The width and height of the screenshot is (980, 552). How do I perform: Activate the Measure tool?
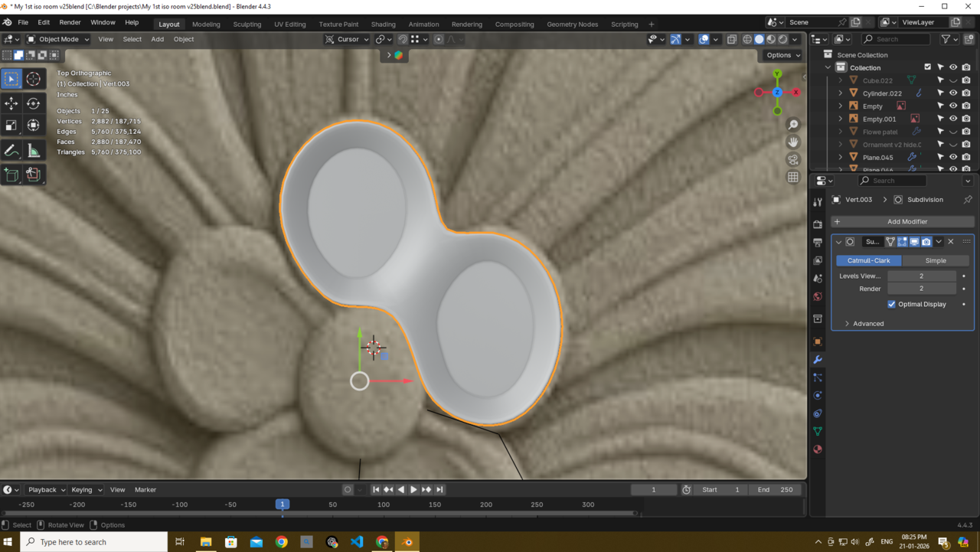click(x=34, y=151)
